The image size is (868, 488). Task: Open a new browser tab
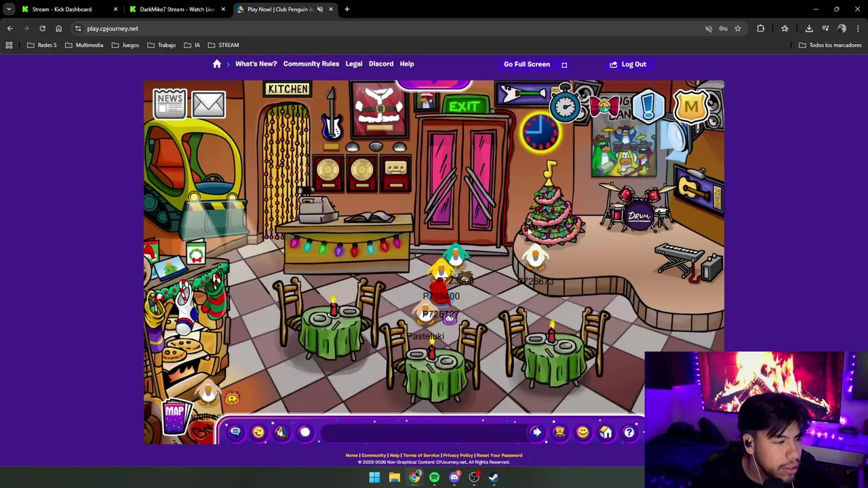pyautogui.click(x=347, y=9)
